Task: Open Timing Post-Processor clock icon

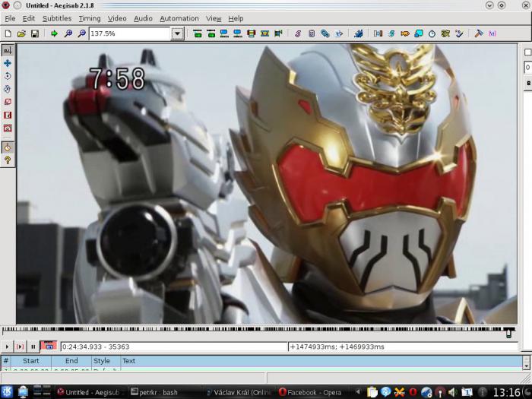Action: (432, 33)
